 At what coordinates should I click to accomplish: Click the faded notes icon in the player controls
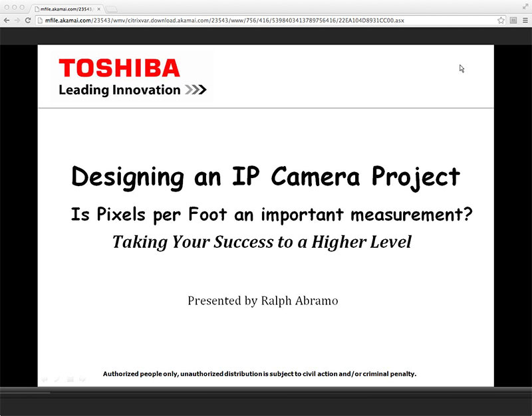coord(70,379)
